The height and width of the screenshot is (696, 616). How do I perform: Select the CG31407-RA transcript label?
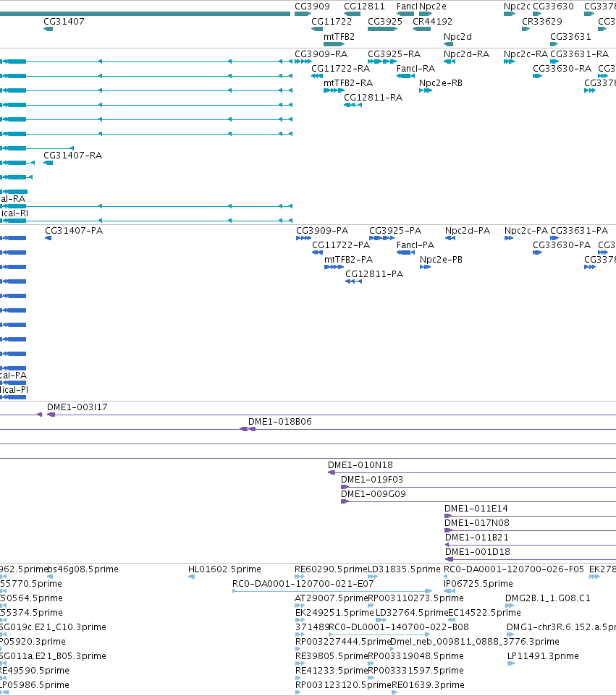(x=73, y=156)
